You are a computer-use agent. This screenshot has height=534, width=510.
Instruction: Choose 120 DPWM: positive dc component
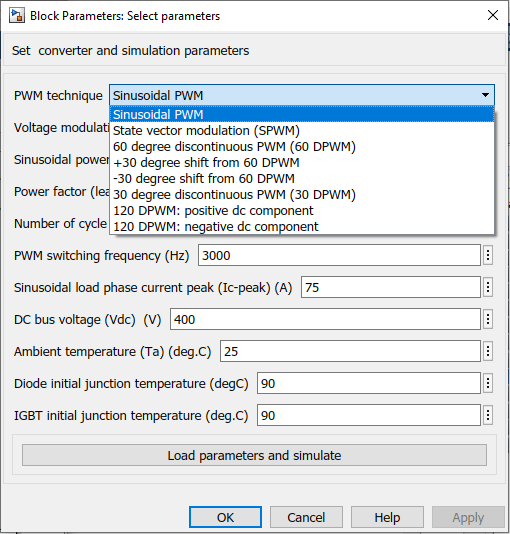point(302,210)
